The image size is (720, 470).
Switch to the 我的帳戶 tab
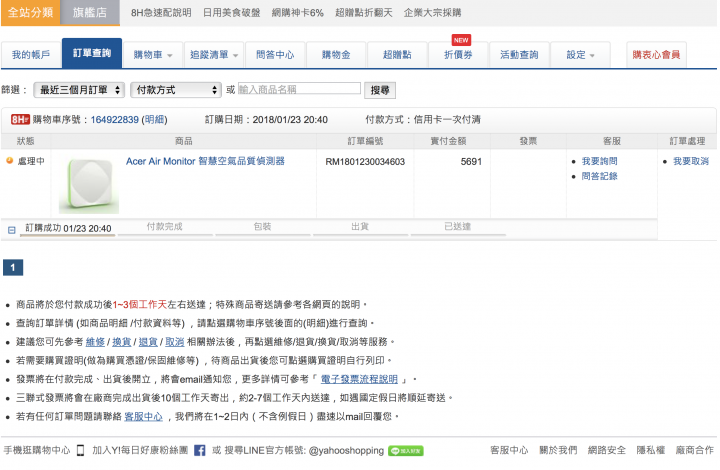[31, 55]
